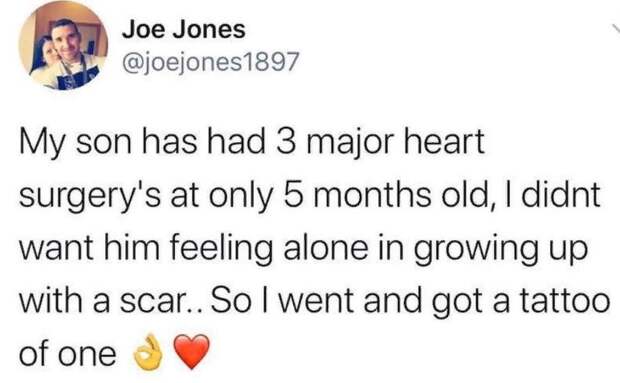Click the word "growing" in the tweet

point(475,250)
